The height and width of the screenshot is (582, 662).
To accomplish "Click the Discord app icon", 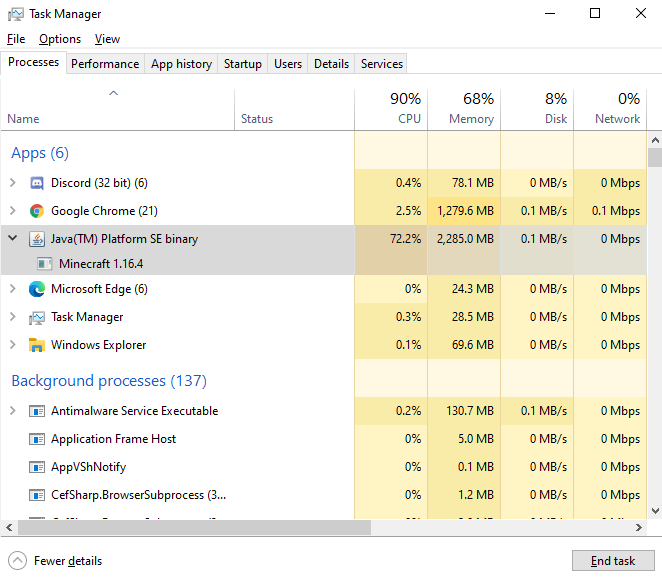I will click(37, 183).
